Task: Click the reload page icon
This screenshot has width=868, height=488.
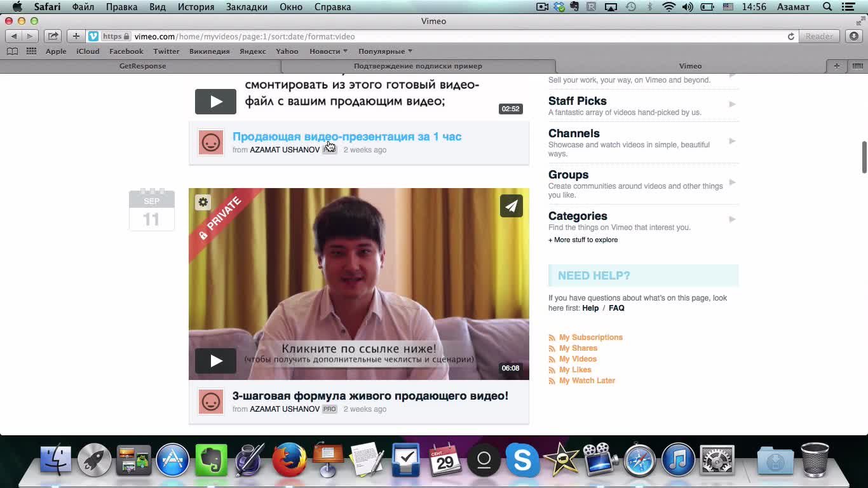Action: (x=790, y=36)
